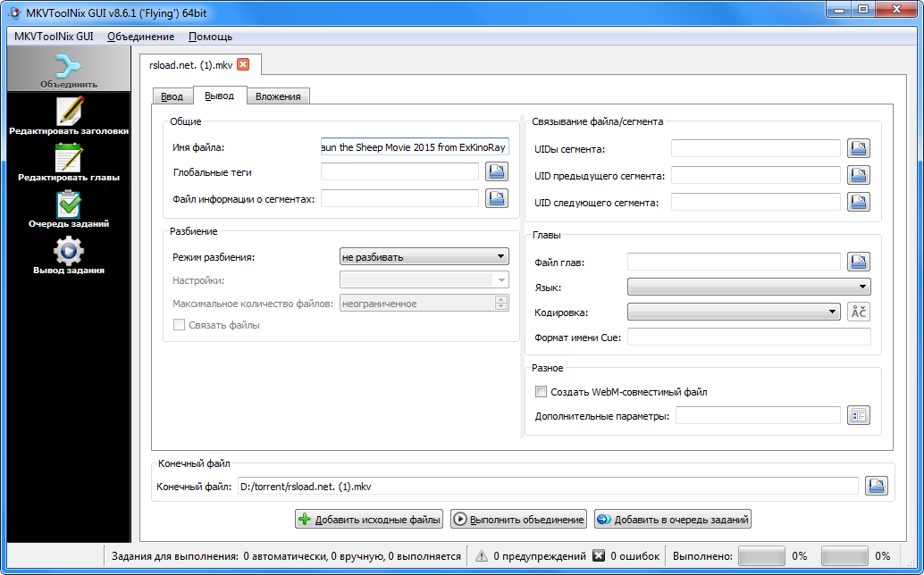Open the Режим разбиения dropdown
924x575 pixels.
(424, 256)
